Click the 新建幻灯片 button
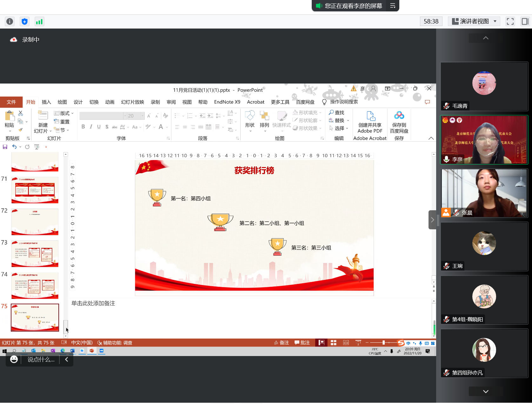This screenshot has height=404, width=532. (43, 122)
